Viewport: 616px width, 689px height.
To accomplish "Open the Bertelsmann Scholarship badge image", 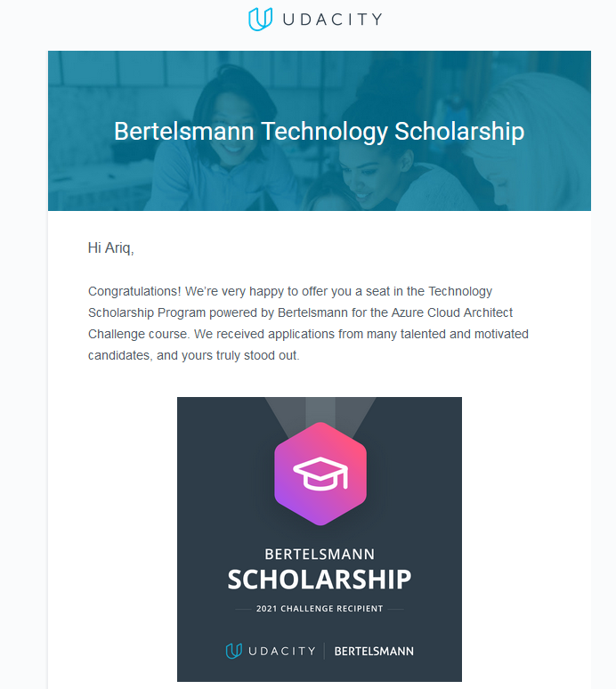I will [320, 539].
